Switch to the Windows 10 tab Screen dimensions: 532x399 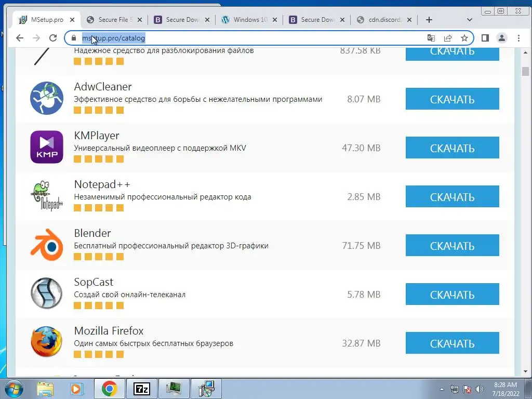point(249,20)
